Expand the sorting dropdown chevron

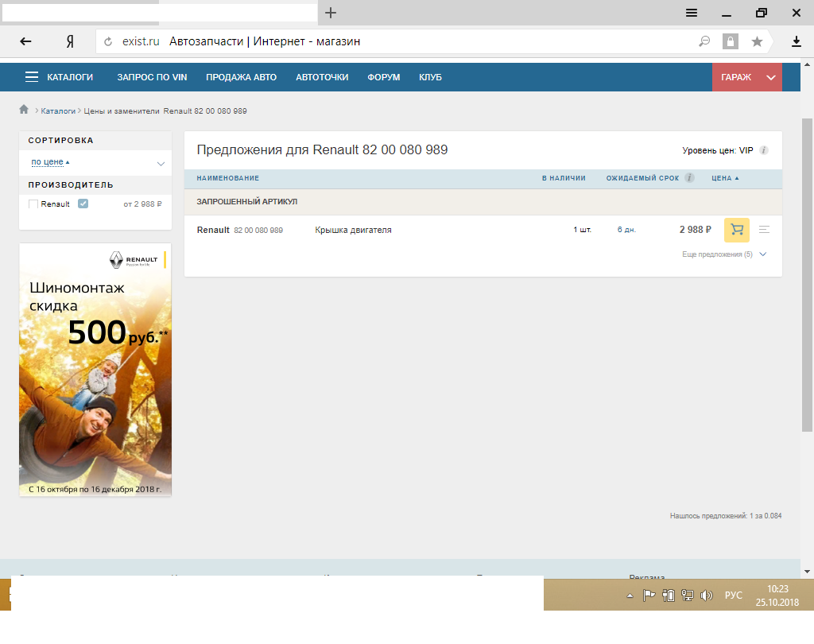(x=161, y=164)
